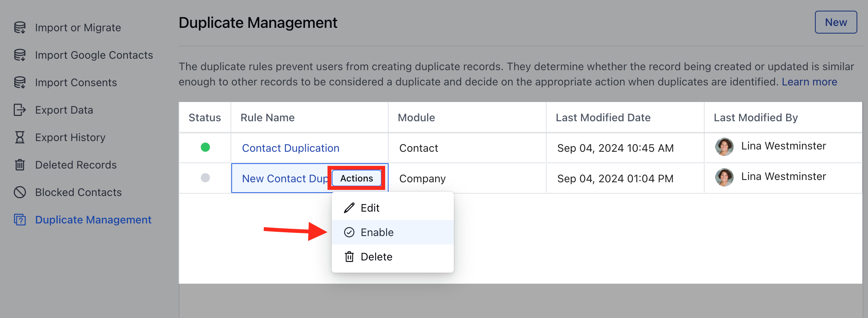Choose Delete from the actions menu
The image size is (868, 318).
pos(393,257)
